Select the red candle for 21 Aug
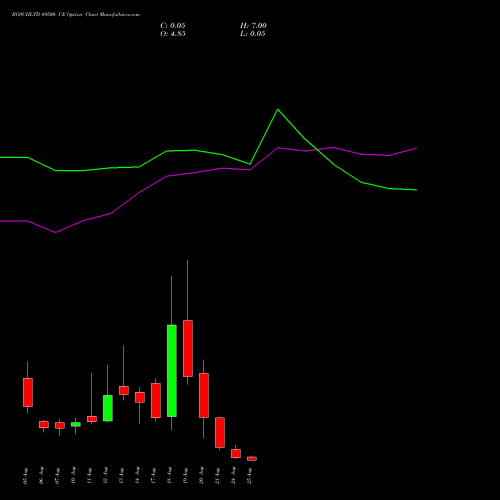Screen dimensions: 500x500 tap(220, 432)
